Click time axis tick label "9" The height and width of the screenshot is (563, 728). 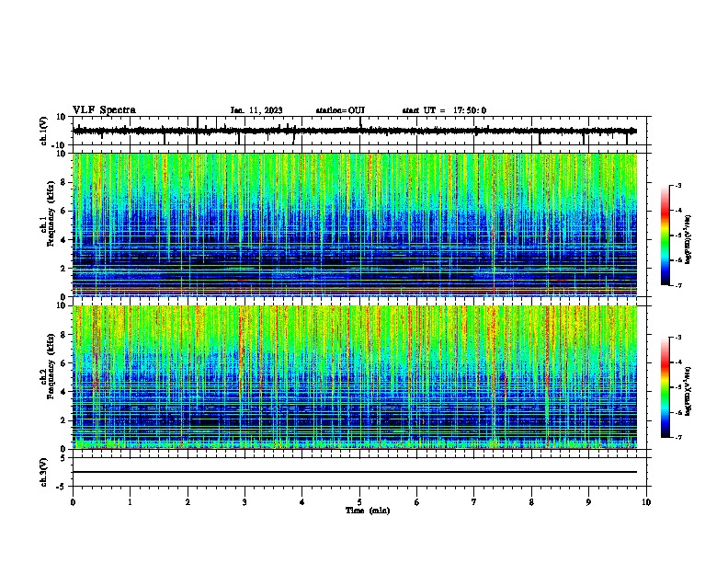(588, 502)
